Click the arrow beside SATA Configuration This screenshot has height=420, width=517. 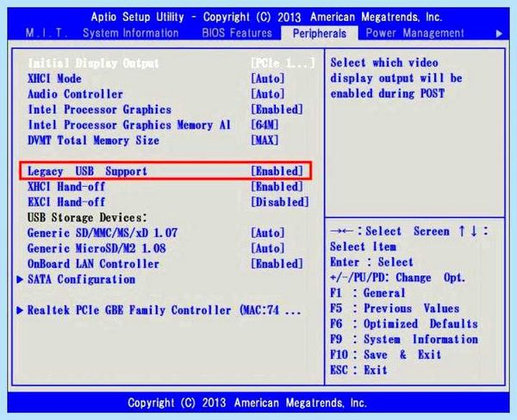(20, 280)
